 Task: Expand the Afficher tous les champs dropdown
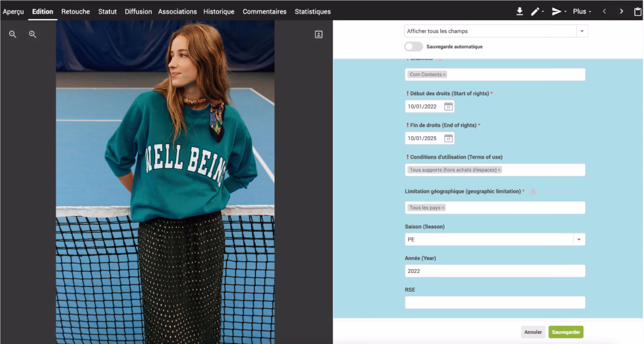point(582,31)
